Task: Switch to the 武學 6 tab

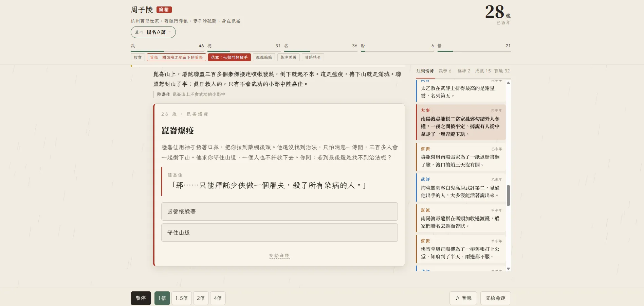Action: tap(445, 71)
